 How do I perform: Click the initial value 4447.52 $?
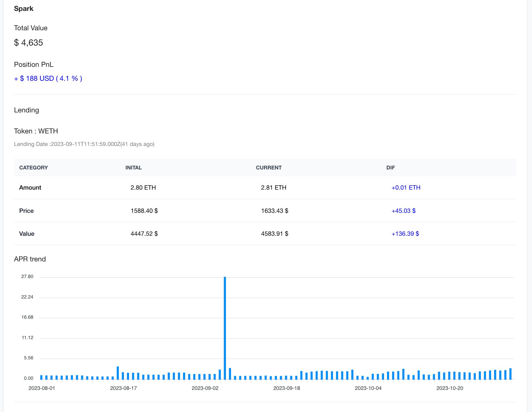[x=144, y=234]
